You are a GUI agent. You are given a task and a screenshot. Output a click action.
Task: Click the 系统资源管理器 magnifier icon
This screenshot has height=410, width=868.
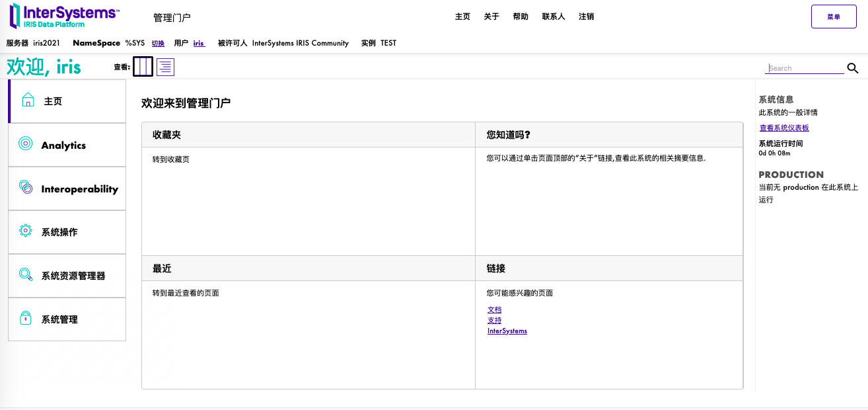(x=25, y=276)
